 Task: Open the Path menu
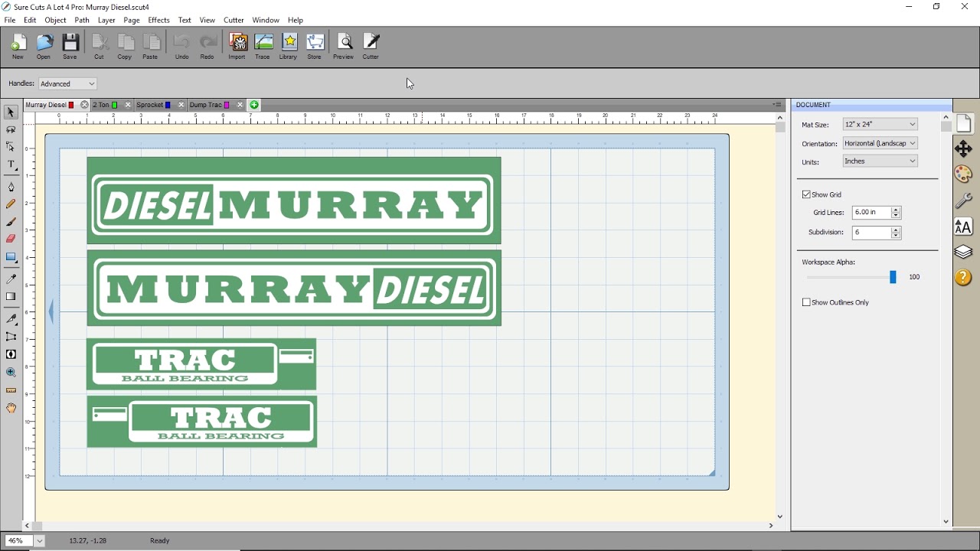pos(82,20)
